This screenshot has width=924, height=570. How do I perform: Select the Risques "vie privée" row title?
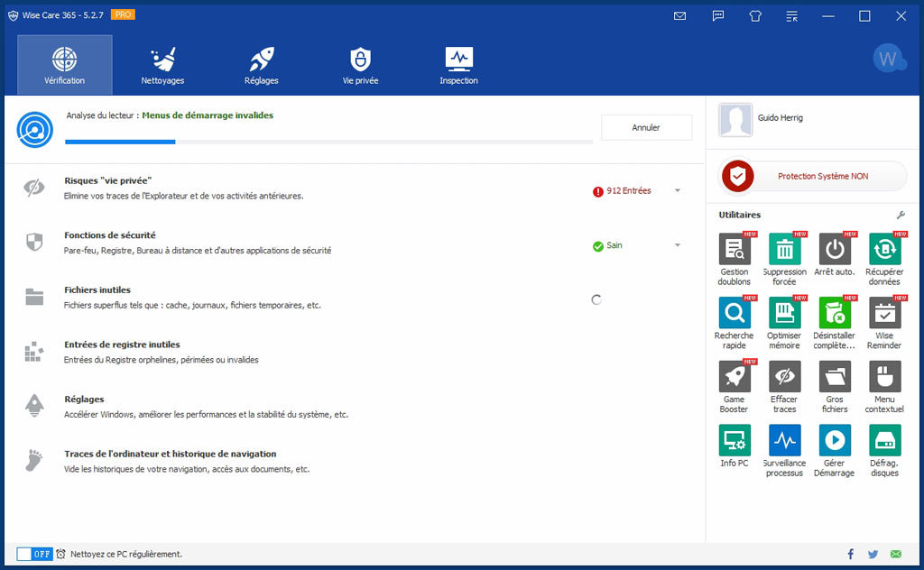(x=108, y=180)
